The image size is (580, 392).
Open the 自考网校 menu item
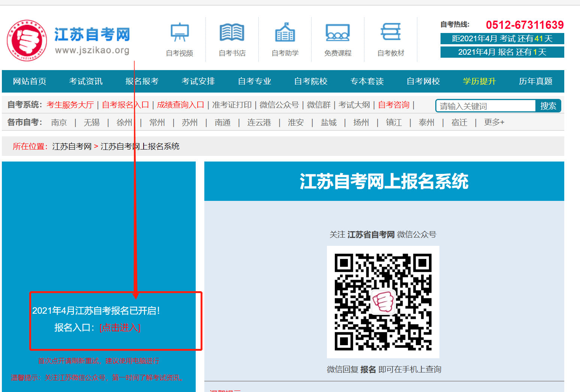[x=423, y=81]
